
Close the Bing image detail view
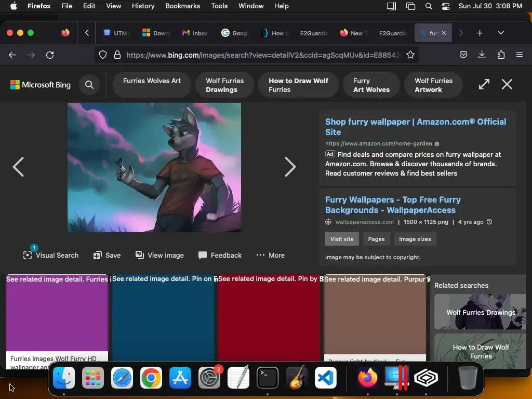pos(507,84)
